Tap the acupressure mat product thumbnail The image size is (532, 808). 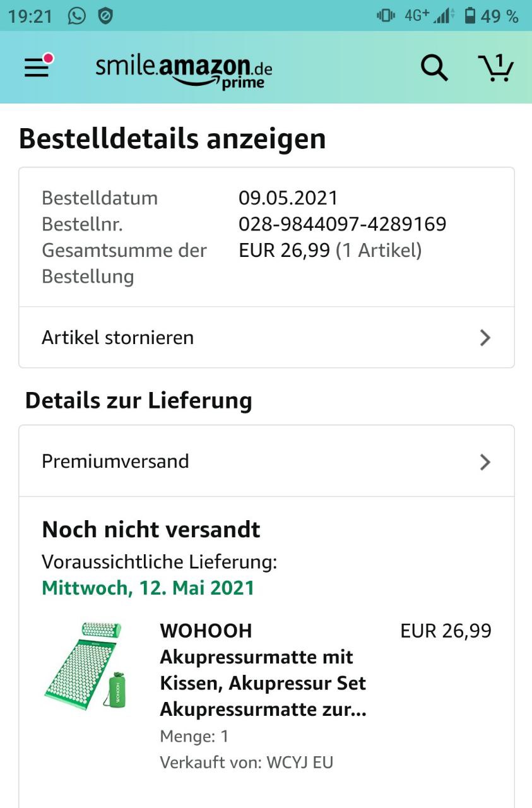point(85,665)
